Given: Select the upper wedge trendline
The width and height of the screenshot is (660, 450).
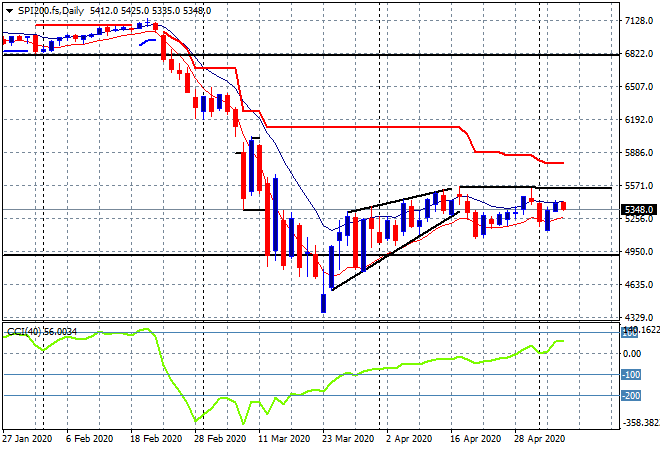Looking at the screenshot, I should 400,200.
